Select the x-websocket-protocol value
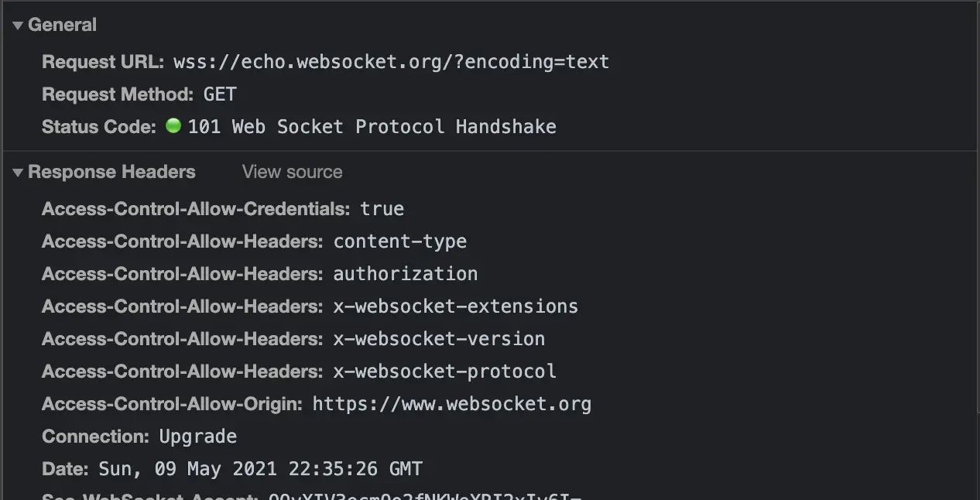This screenshot has width=980, height=500. 444,371
